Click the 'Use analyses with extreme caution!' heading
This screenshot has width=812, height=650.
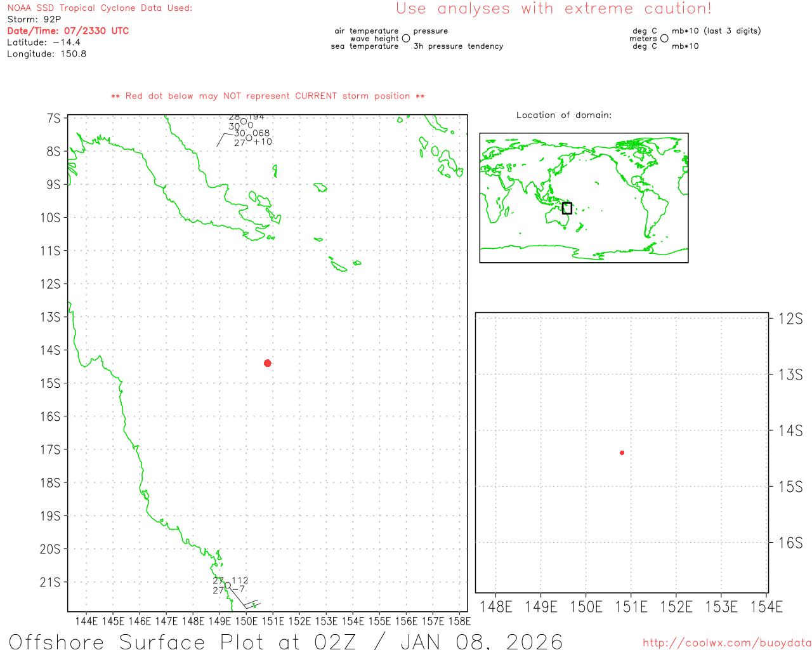(553, 9)
